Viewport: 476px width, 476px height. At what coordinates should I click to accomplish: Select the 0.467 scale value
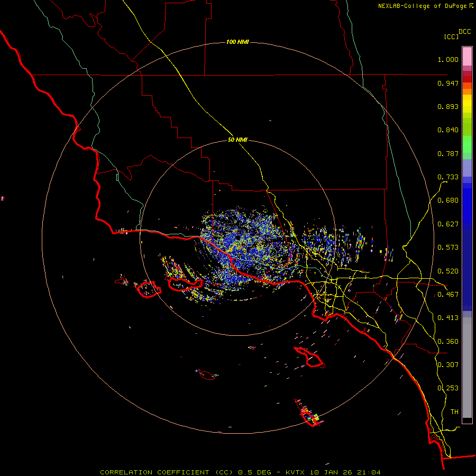pyautogui.click(x=448, y=295)
